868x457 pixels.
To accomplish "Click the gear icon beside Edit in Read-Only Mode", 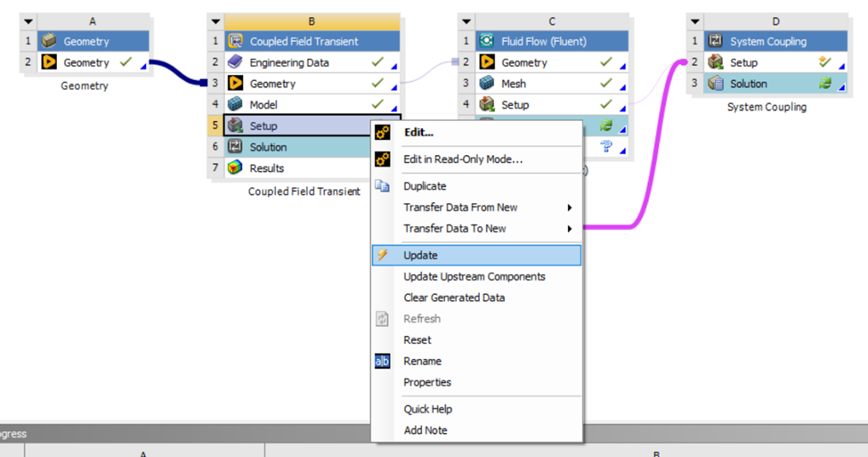I will click(383, 159).
